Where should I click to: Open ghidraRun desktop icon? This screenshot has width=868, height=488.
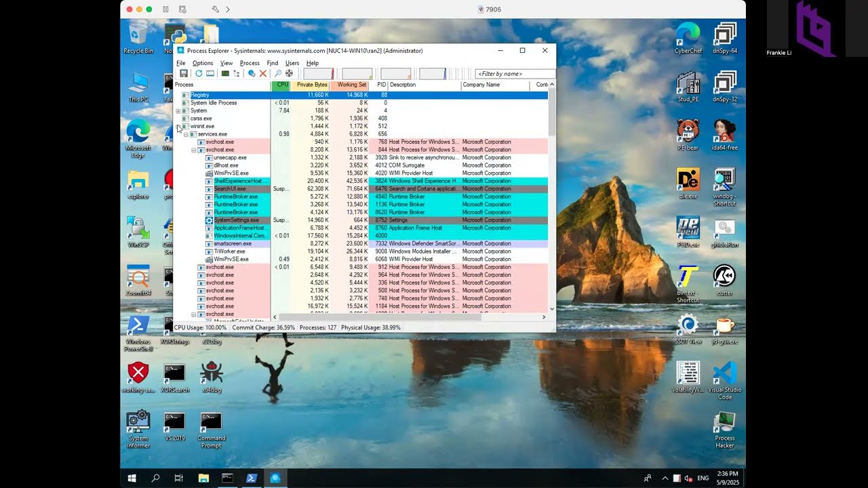(725, 232)
